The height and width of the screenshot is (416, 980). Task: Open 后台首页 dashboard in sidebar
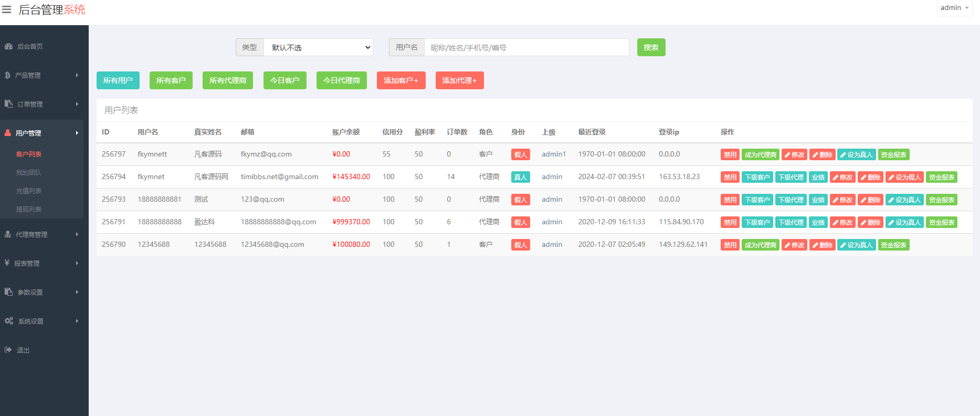coord(29,47)
